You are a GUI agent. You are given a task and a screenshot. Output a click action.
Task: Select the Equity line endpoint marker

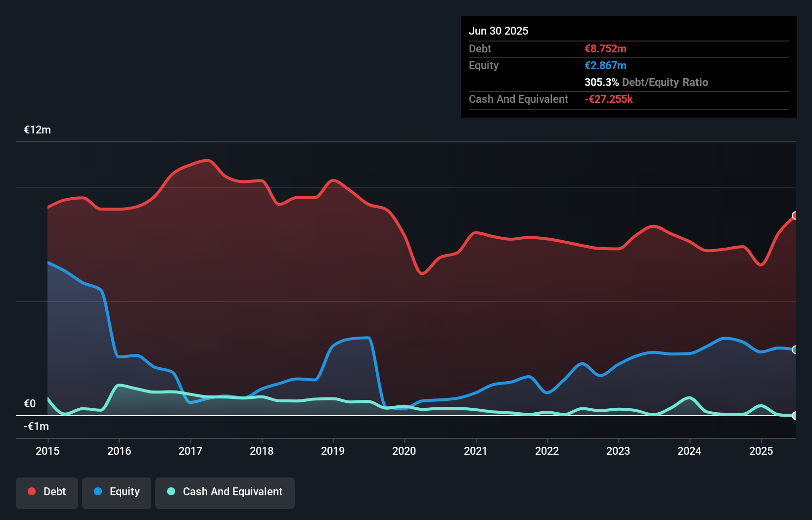(x=794, y=349)
